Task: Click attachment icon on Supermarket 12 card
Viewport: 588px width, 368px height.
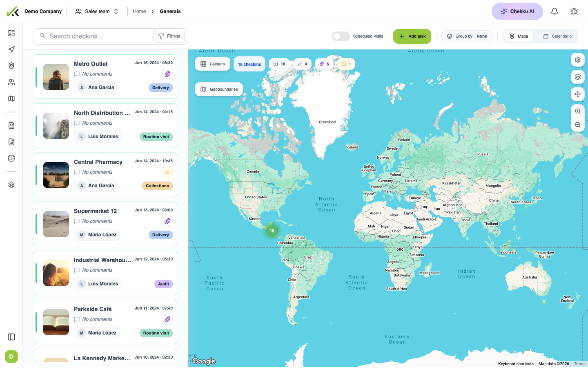Action: coord(167,221)
